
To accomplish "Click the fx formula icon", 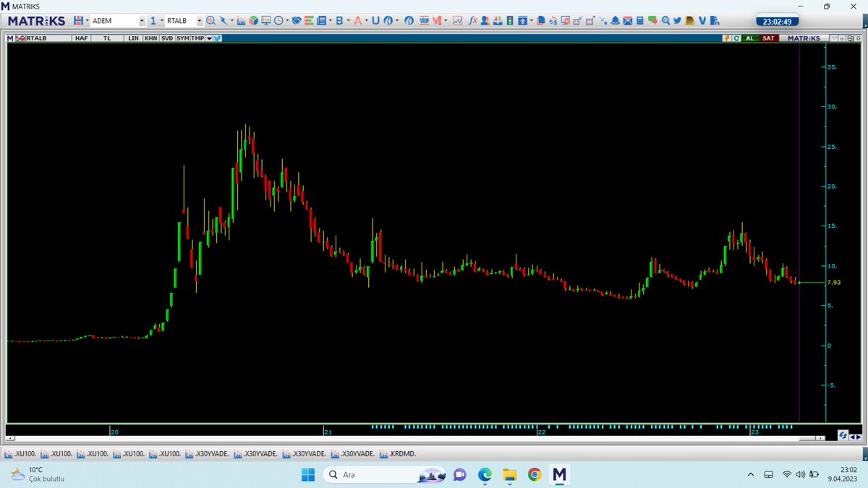I will click(473, 20).
